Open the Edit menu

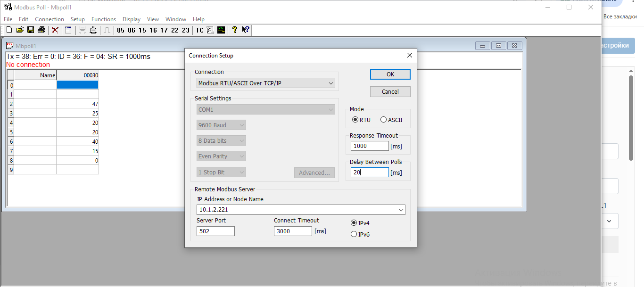click(x=24, y=19)
